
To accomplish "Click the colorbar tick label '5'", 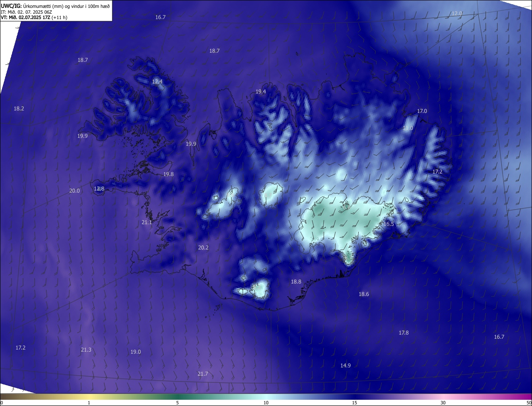I will point(177,403).
